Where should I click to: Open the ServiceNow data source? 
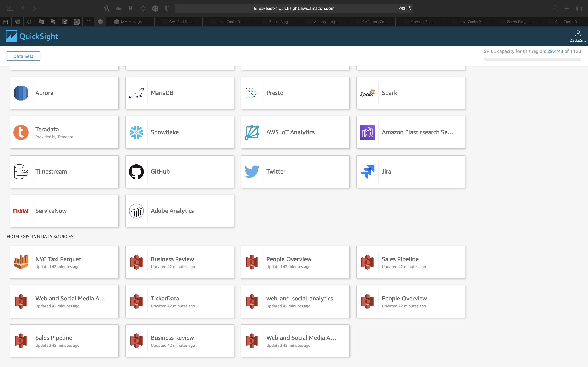pos(64,211)
